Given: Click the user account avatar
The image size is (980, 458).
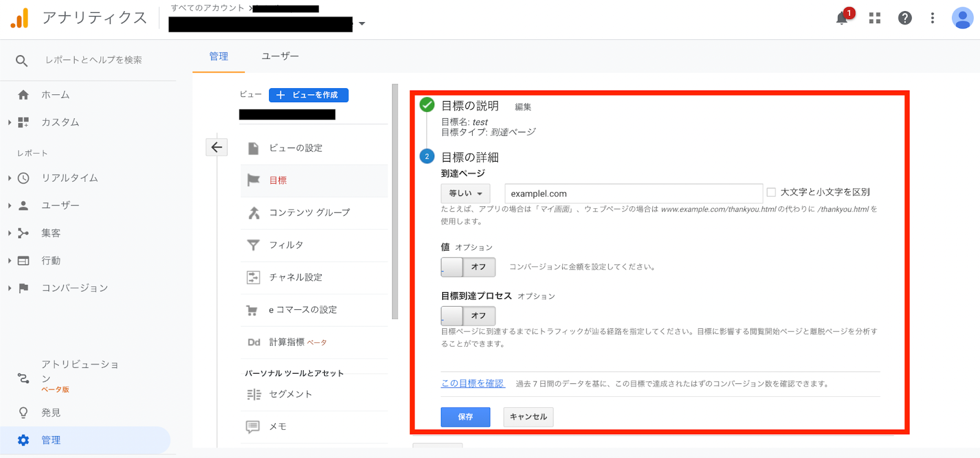Looking at the screenshot, I should tap(962, 18).
